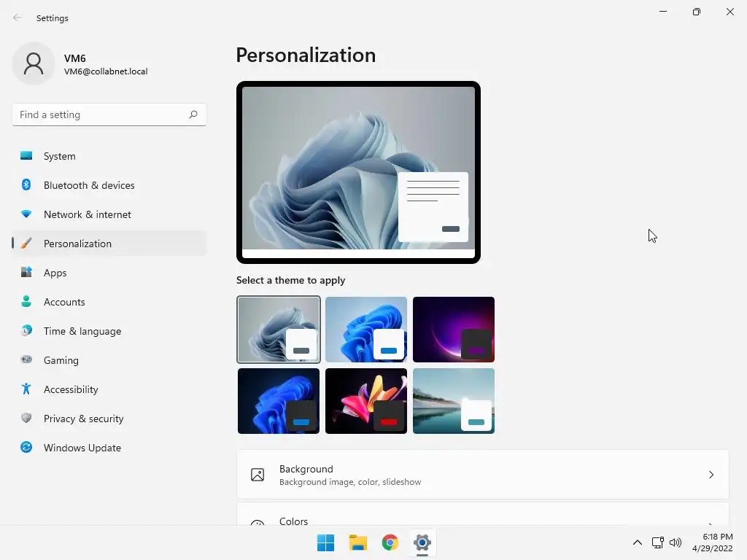Click the Privacy shield icon
747x560 pixels.
click(26, 418)
